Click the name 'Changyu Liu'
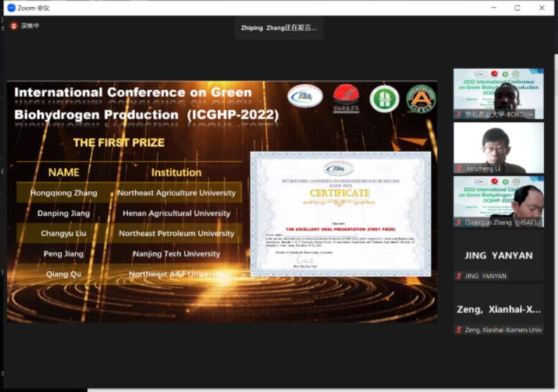This screenshot has width=558, height=392. pos(64,233)
